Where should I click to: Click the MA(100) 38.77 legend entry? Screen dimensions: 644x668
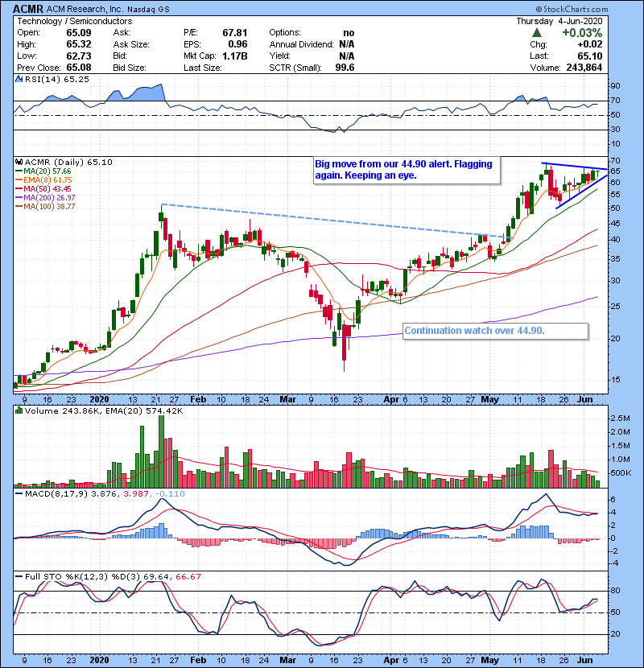tap(49, 207)
